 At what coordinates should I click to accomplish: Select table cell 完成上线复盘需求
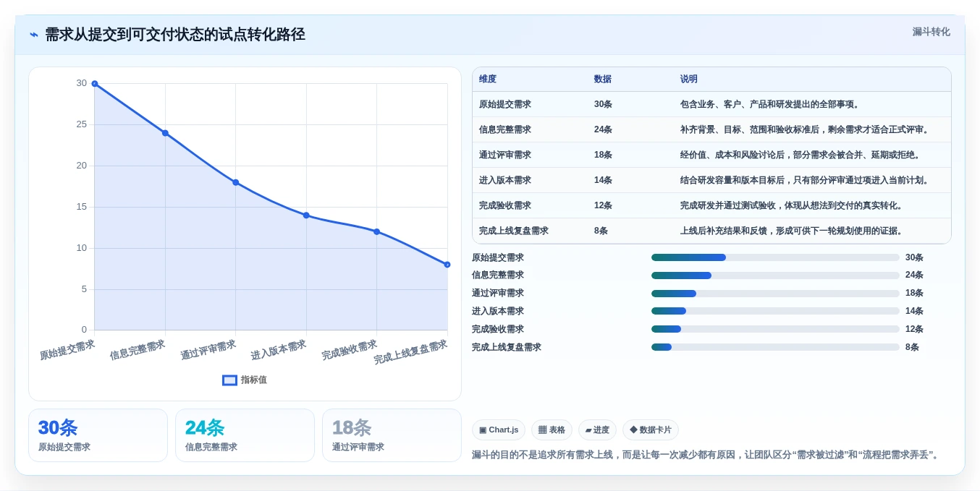coord(514,231)
